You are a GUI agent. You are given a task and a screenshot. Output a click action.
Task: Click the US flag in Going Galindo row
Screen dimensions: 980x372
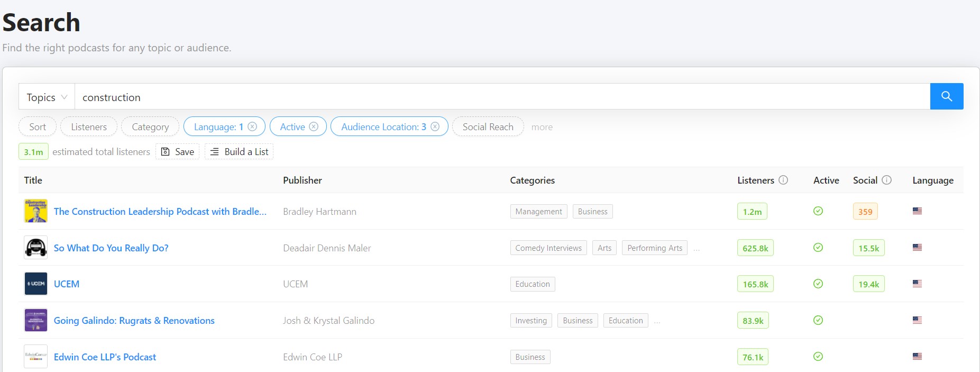917,320
